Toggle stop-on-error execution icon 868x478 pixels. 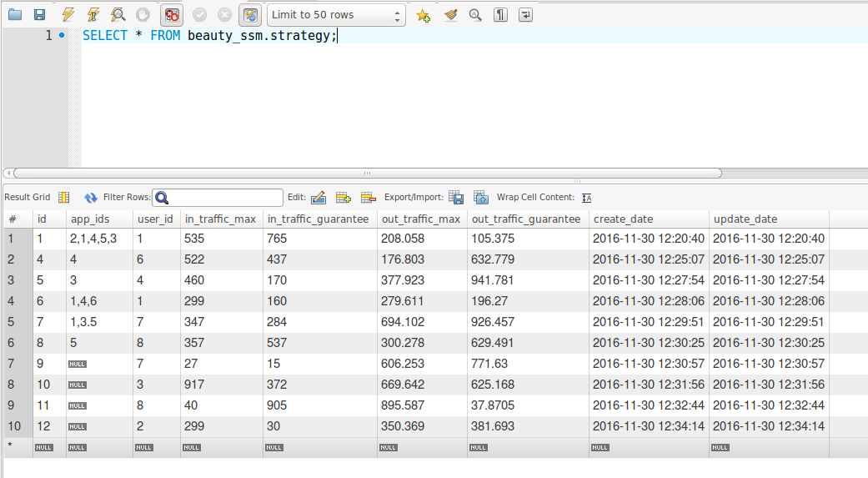[x=172, y=15]
